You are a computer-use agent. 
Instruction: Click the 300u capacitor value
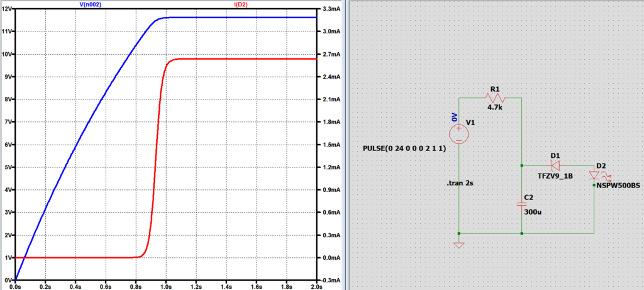[532, 212]
